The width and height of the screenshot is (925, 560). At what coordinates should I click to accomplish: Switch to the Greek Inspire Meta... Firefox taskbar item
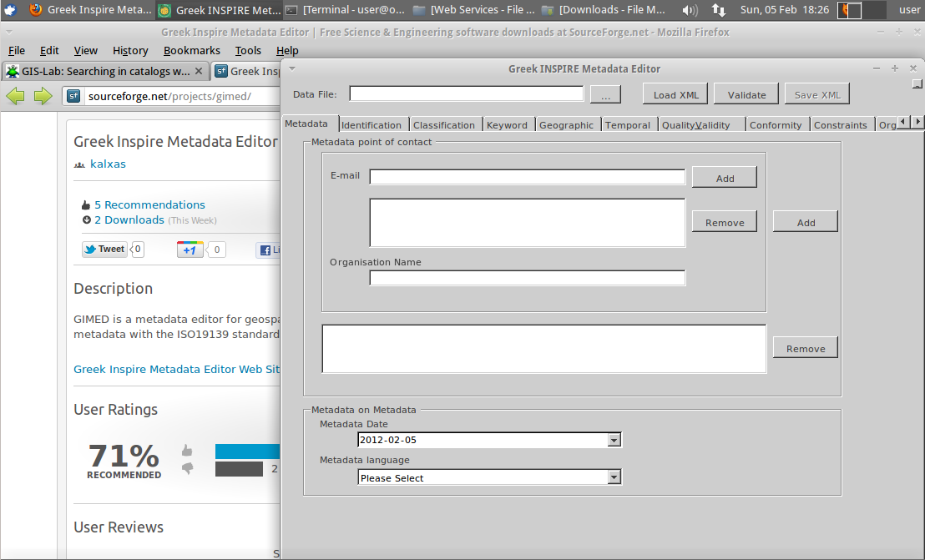[x=90, y=10]
